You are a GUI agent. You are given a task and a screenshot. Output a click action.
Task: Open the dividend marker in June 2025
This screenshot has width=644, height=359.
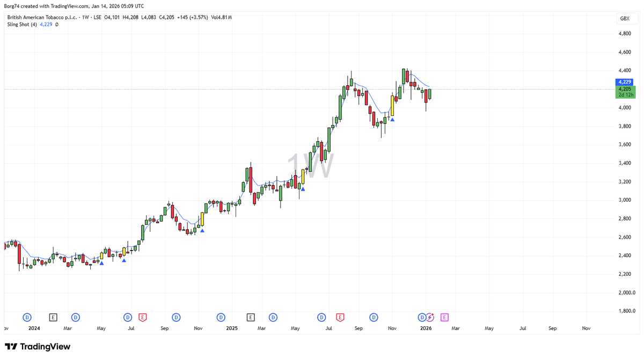click(x=321, y=317)
